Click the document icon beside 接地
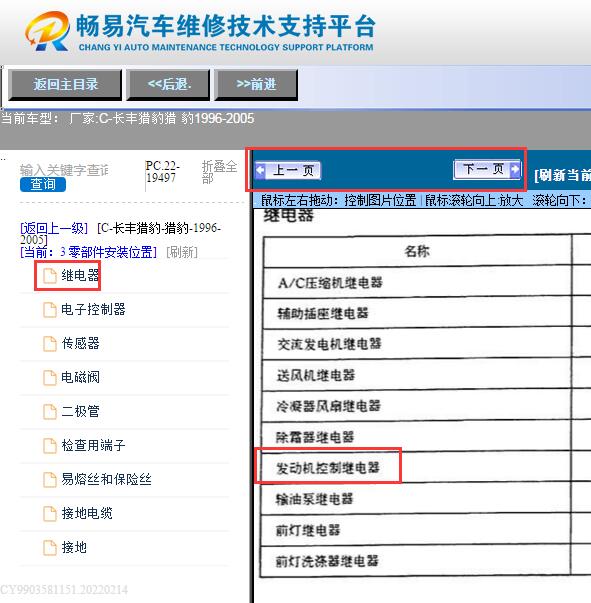This screenshot has width=591, height=603. pos(50,548)
